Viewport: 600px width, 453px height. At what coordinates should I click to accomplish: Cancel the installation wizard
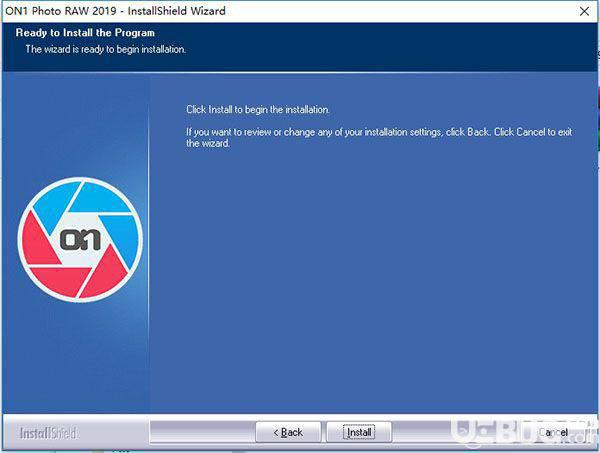point(553,432)
